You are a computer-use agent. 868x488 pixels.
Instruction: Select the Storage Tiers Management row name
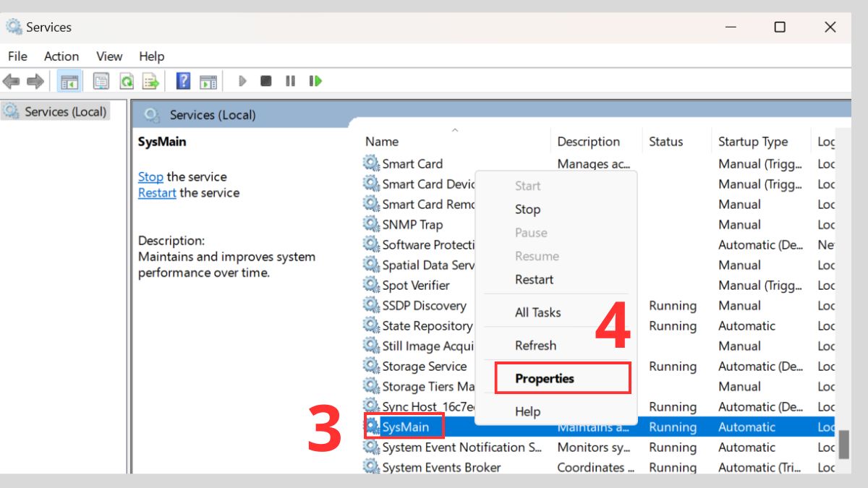click(x=428, y=386)
